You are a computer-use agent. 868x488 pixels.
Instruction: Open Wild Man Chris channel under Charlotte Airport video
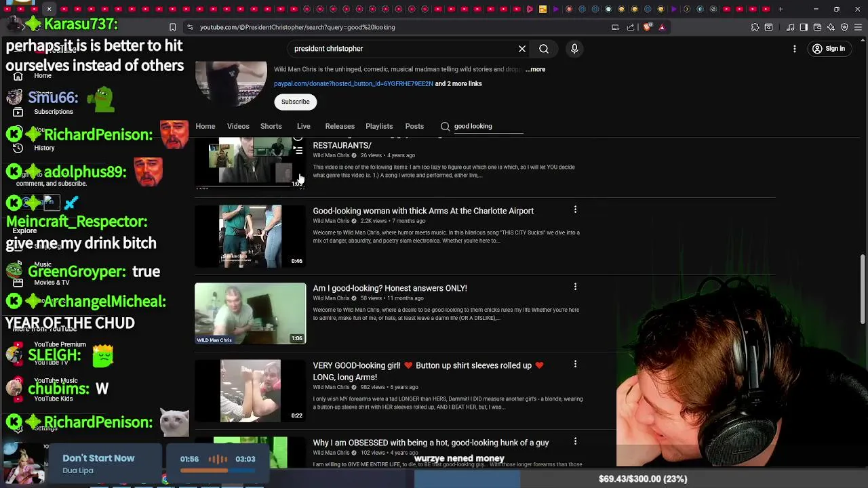(331, 221)
